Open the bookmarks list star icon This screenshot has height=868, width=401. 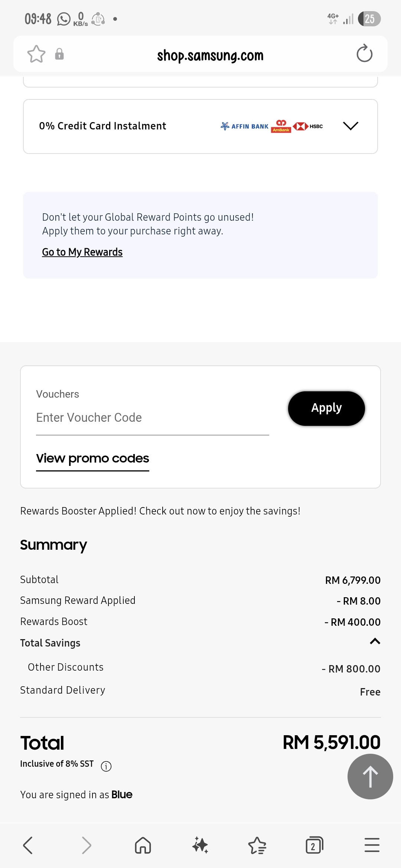257,845
